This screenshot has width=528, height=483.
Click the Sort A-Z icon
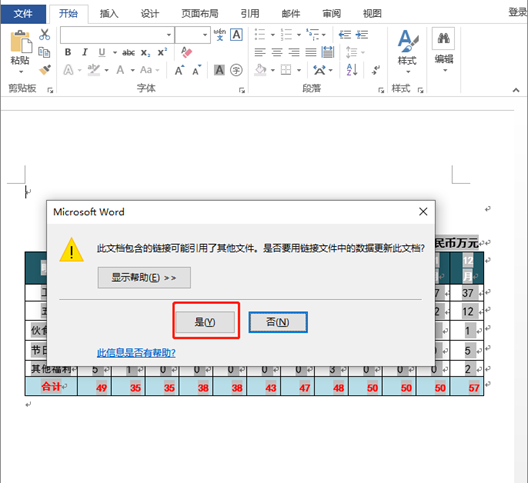tap(352, 70)
